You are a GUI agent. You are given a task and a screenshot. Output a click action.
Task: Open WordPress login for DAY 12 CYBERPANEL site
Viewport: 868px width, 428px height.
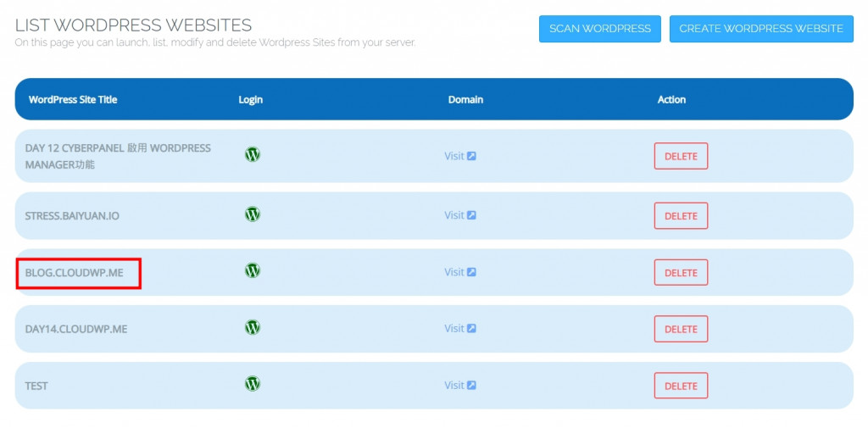click(x=253, y=154)
